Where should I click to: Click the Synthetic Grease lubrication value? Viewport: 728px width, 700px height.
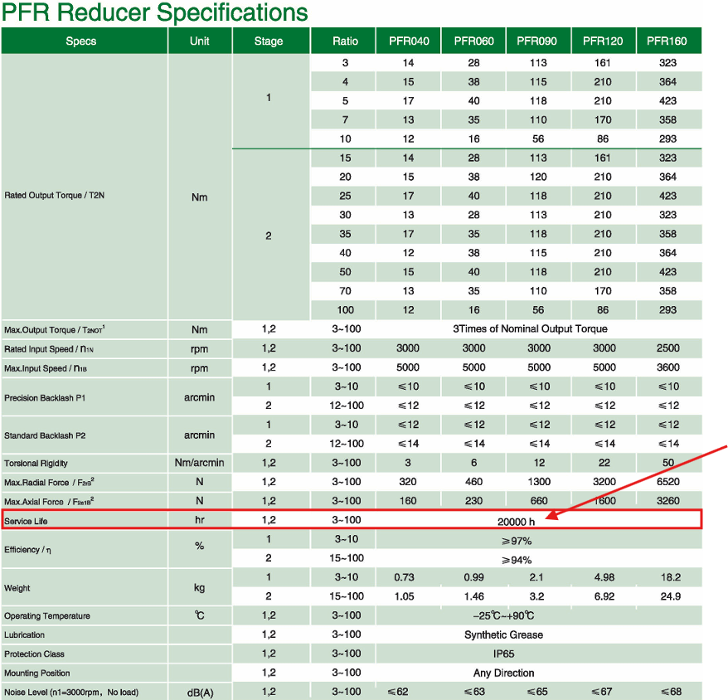point(504,634)
